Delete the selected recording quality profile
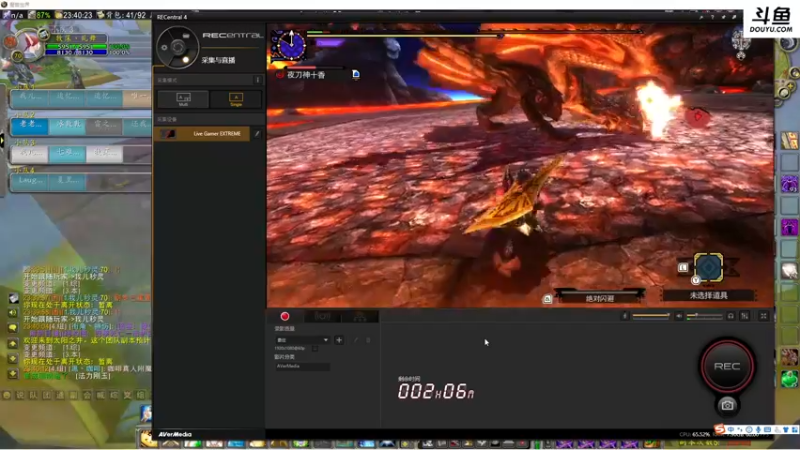 pos(368,340)
